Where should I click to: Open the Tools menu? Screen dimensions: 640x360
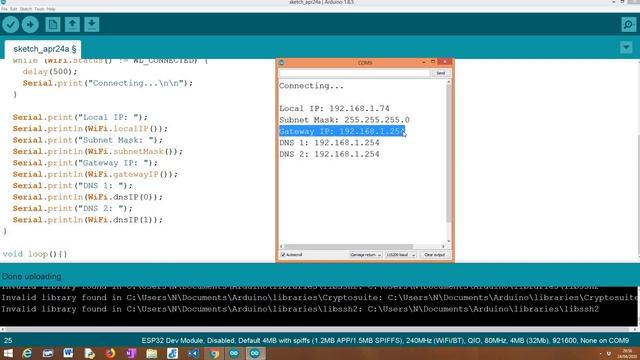pos(39,9)
